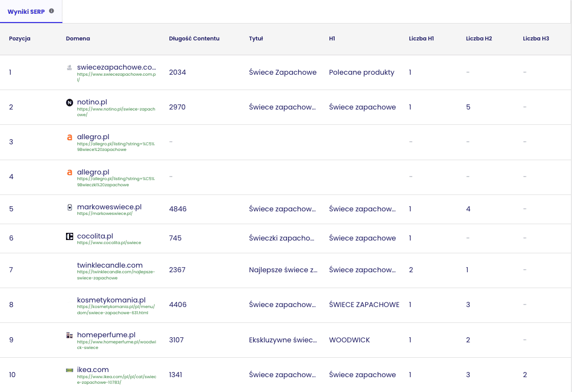Sort by the Tytuł column header

(256, 39)
